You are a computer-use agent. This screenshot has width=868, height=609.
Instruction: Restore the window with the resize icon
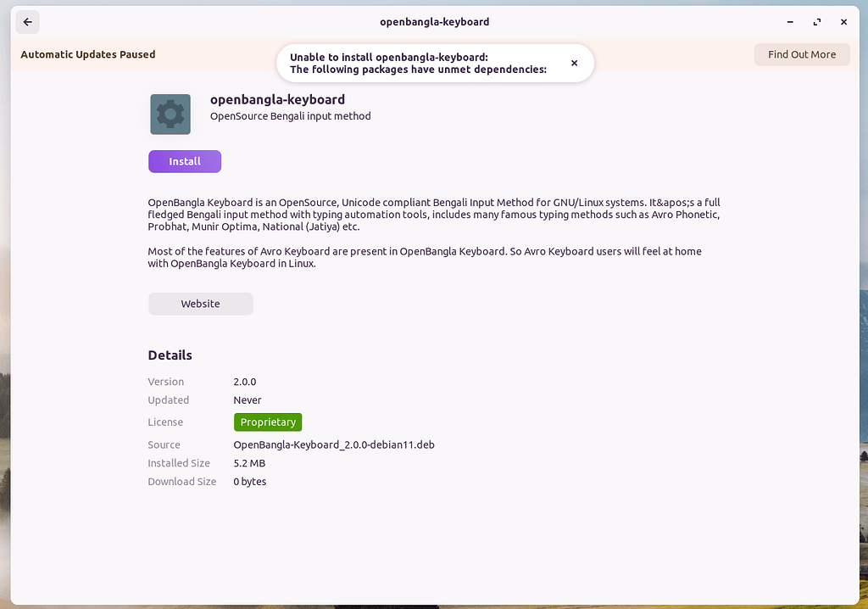pos(816,21)
